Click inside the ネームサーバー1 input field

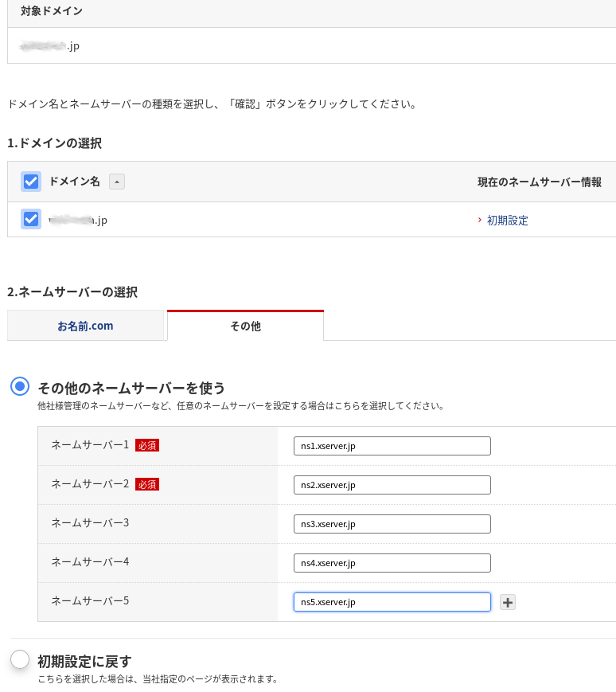[x=392, y=446]
